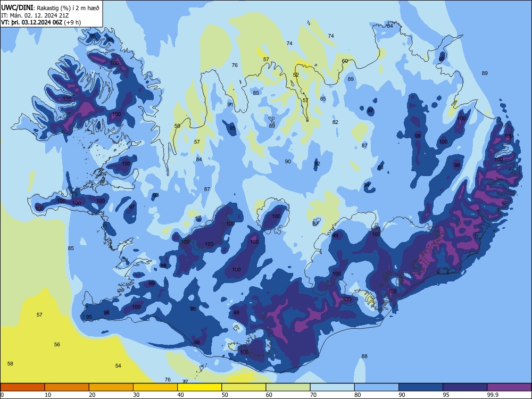Click the legend tick label '30'
Viewport: 532px width, 399px height.
(x=136, y=395)
